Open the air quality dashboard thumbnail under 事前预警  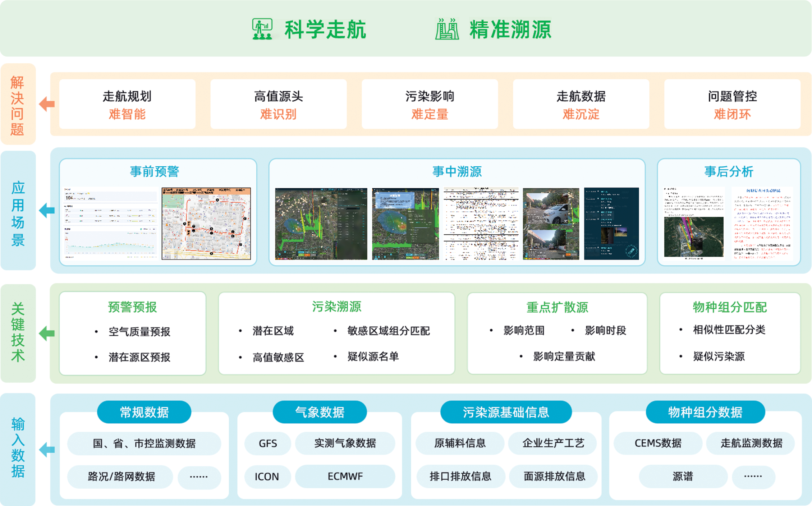(110, 223)
